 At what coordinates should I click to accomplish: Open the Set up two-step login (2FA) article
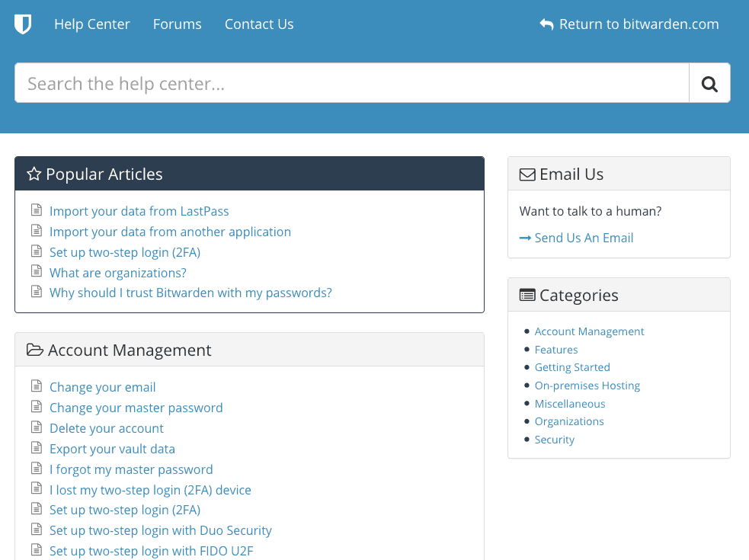124,251
